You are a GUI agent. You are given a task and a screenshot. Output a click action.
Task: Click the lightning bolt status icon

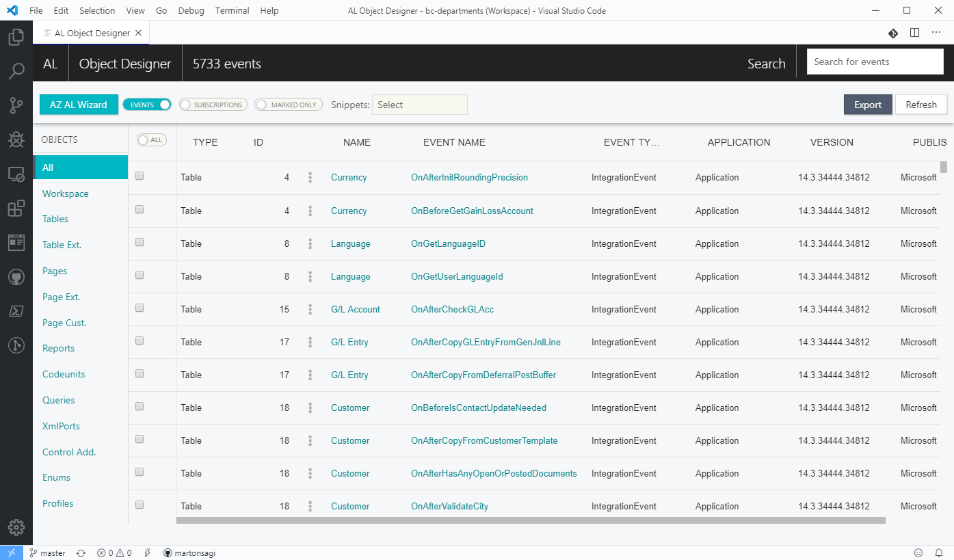[148, 552]
